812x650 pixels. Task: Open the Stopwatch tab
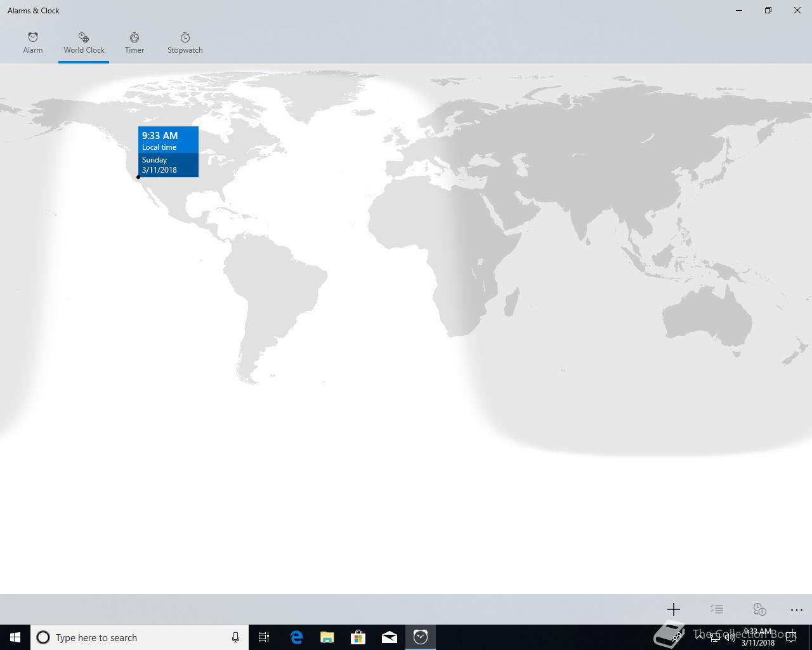point(185,43)
